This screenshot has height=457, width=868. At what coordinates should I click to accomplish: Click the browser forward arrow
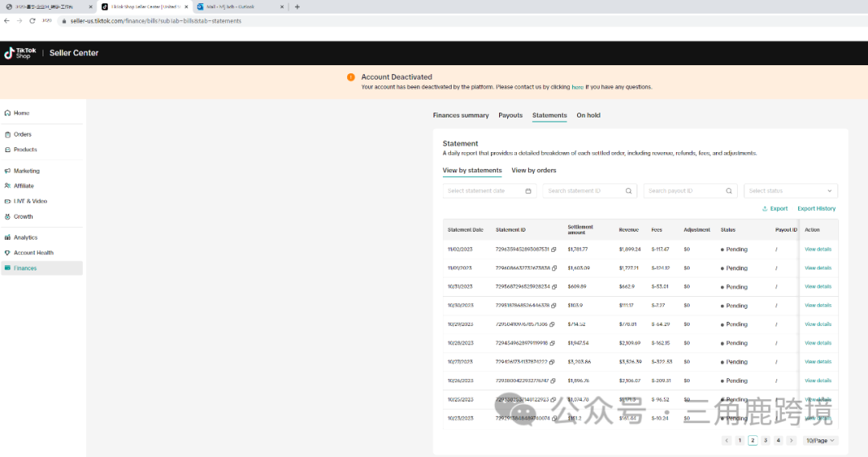(19, 21)
